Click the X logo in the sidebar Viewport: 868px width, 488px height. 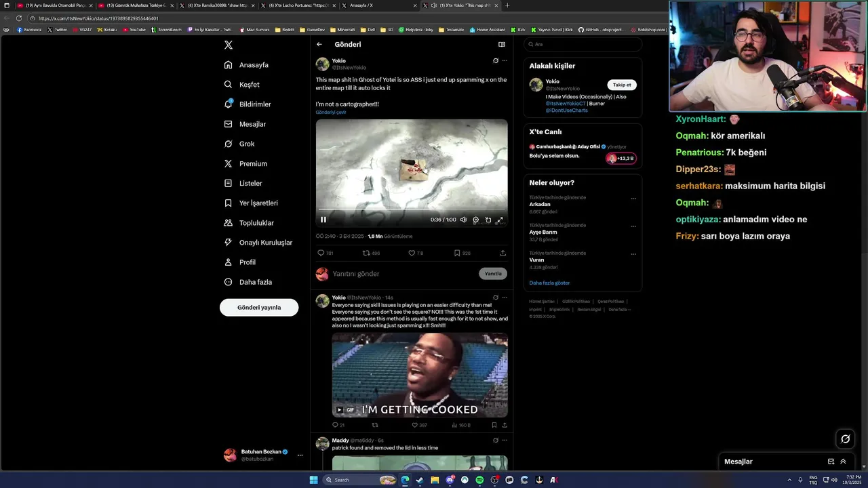coord(229,45)
